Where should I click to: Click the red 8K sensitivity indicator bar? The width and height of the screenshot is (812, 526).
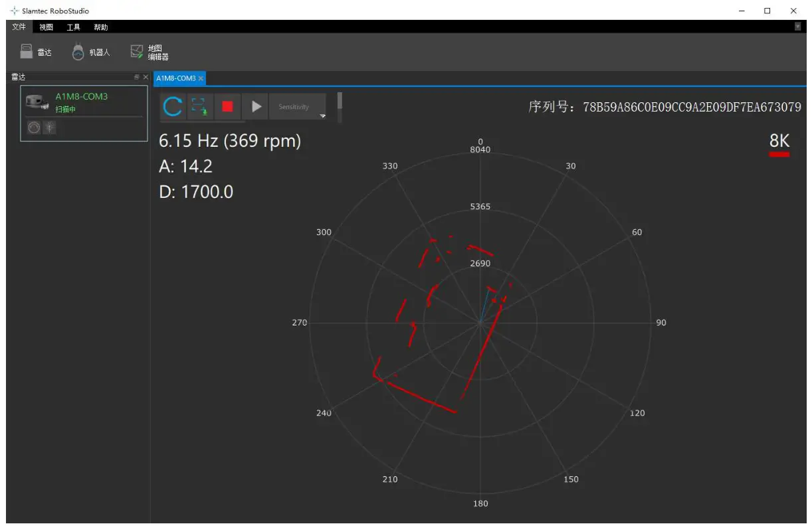tap(778, 153)
